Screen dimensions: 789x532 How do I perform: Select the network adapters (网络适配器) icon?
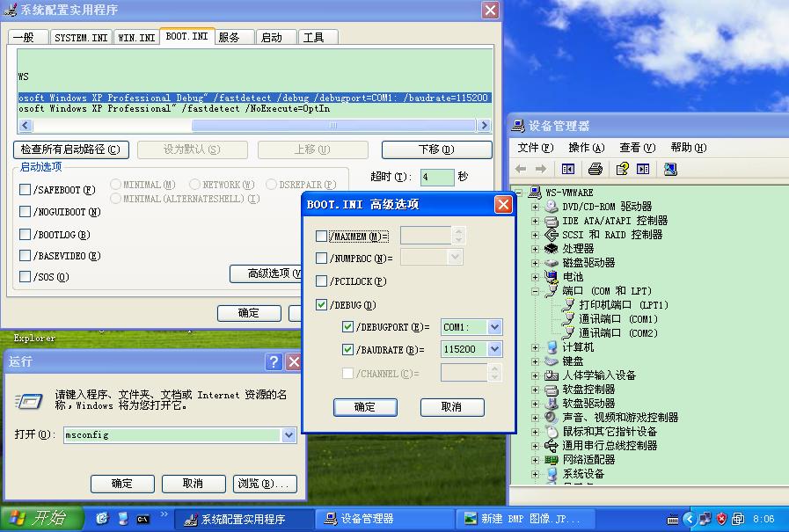(552, 460)
